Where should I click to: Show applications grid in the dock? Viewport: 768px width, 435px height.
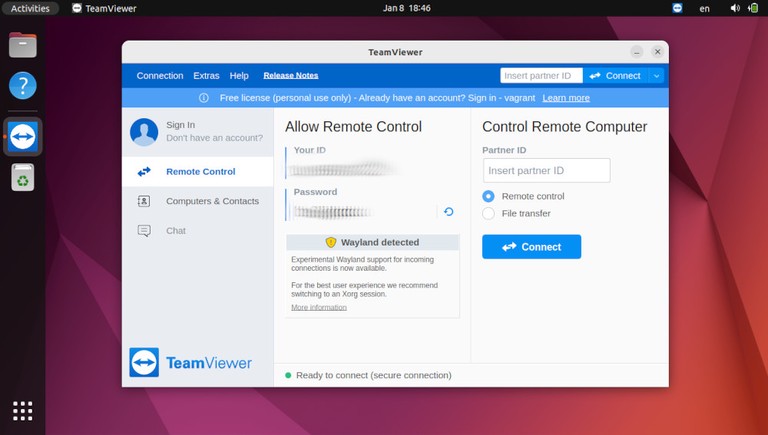22,410
